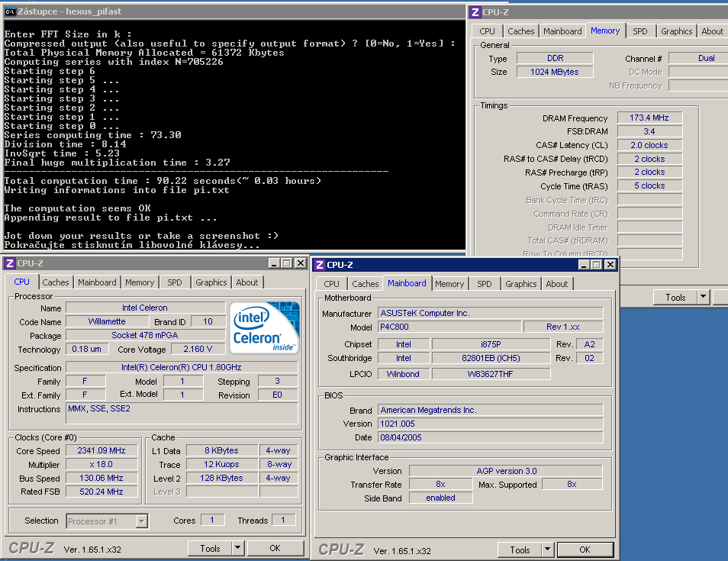Switch to the SPD tab in the CPU window

tap(175, 282)
